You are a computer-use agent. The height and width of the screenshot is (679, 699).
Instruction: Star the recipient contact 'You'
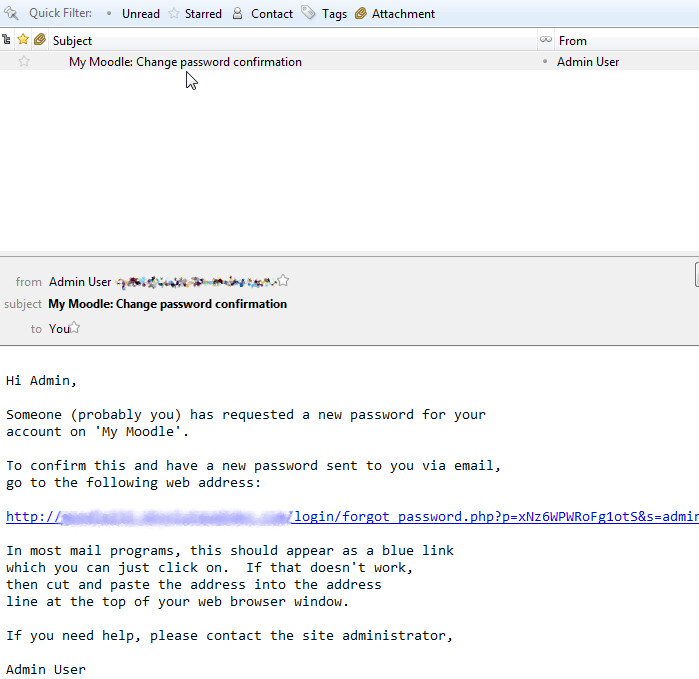pyautogui.click(x=75, y=328)
